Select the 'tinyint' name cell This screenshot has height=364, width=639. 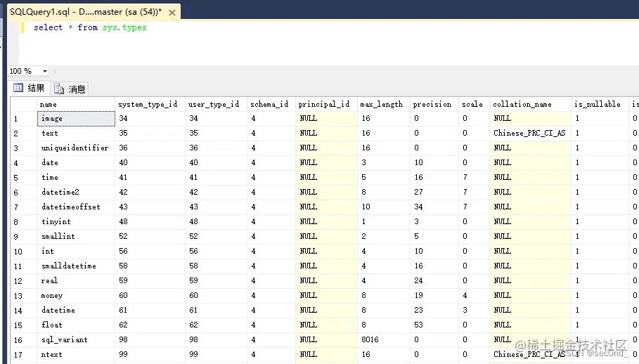click(x=76, y=221)
